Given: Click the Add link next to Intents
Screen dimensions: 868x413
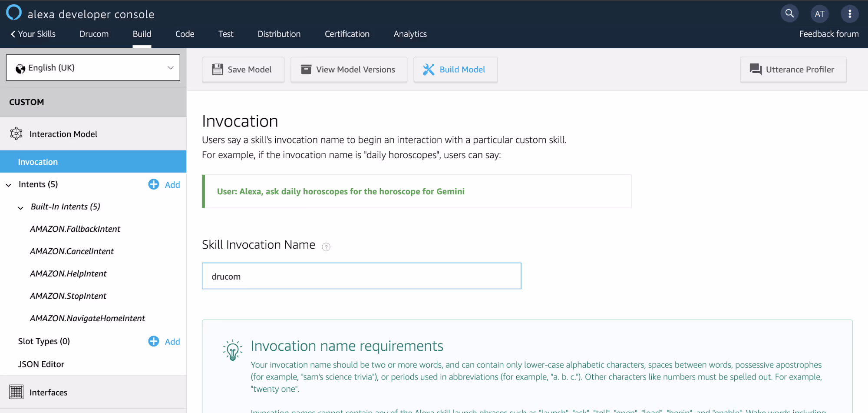Looking at the screenshot, I should click(172, 185).
